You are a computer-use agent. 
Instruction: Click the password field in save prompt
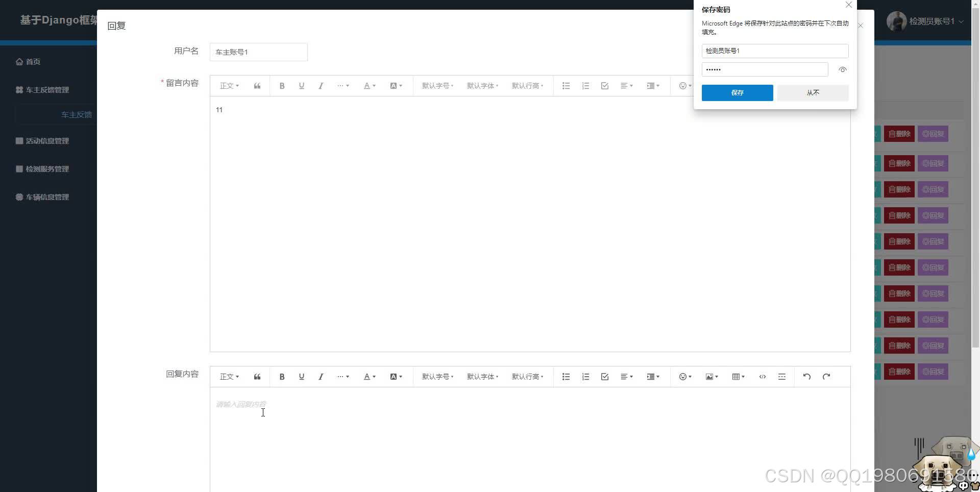click(765, 69)
